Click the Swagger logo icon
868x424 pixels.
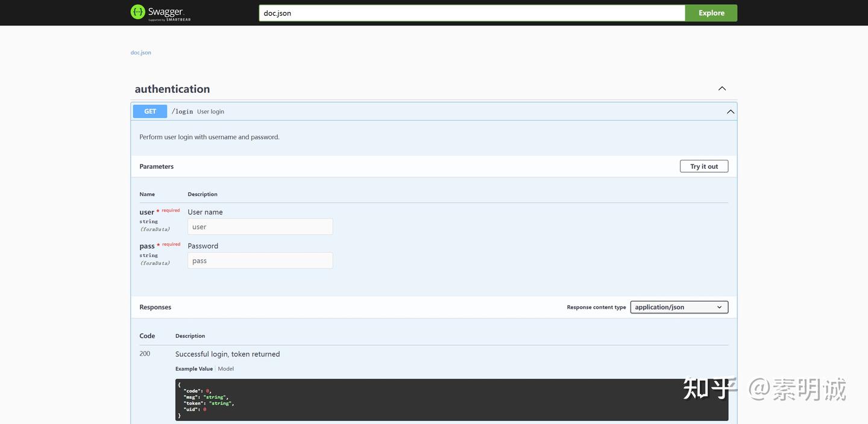(x=138, y=12)
